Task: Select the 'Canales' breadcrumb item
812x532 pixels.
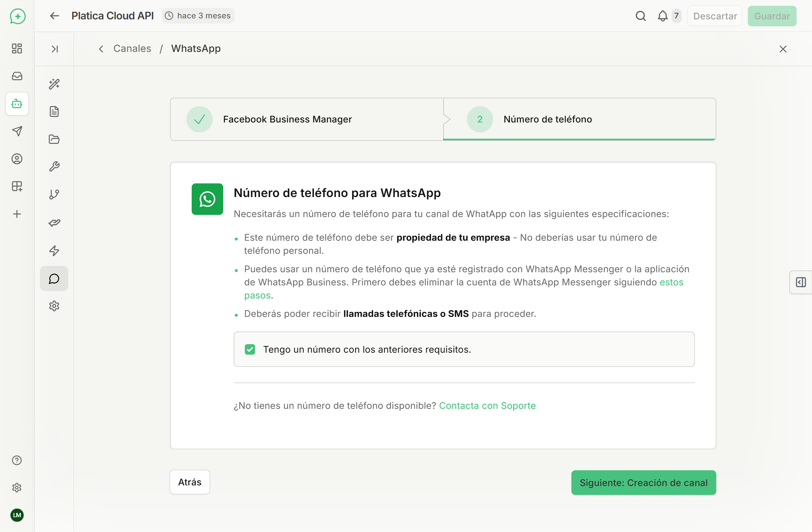Action: point(132,48)
